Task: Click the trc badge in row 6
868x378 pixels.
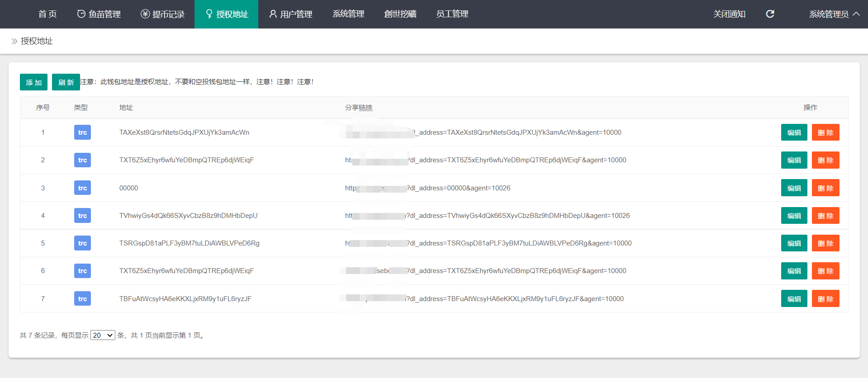Action: [82, 271]
